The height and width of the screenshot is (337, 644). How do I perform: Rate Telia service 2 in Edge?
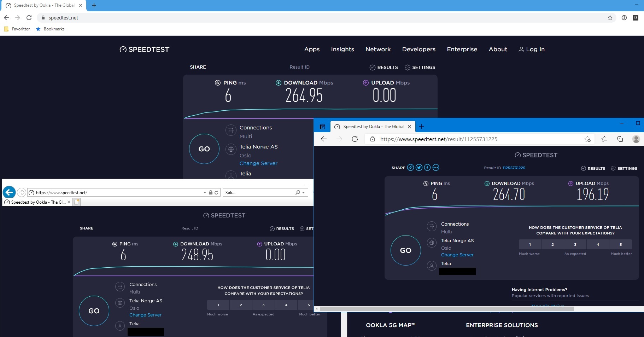point(552,244)
